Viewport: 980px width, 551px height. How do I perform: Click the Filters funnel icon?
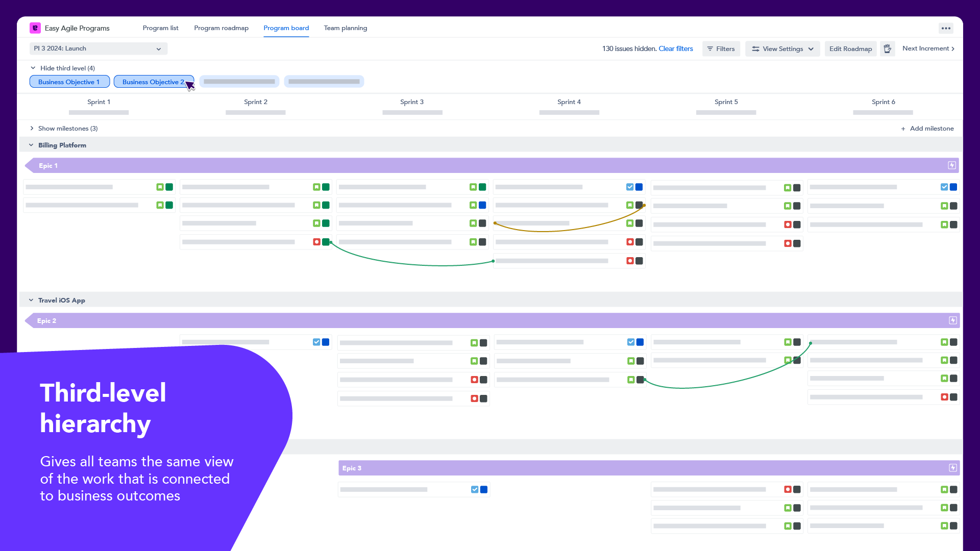pyautogui.click(x=710, y=48)
